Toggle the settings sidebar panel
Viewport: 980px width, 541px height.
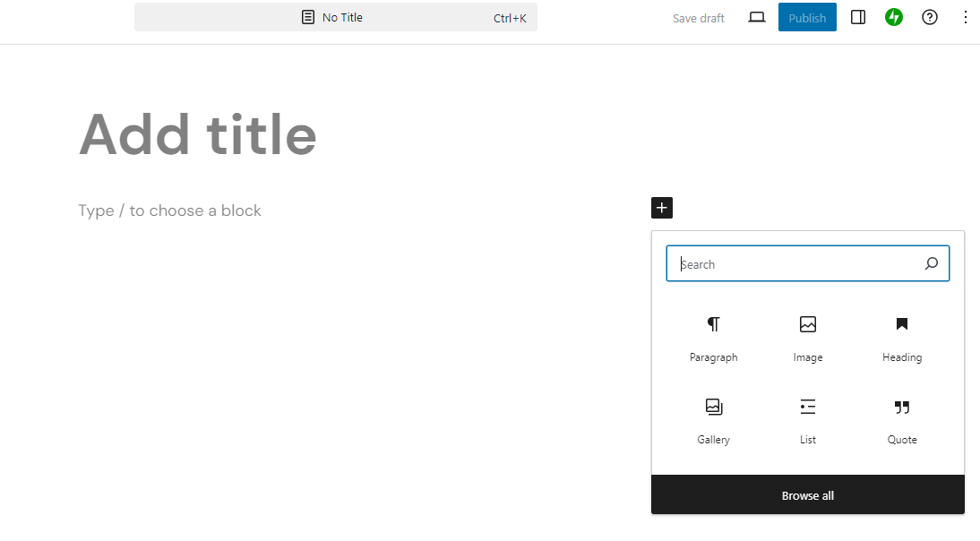coord(857,17)
